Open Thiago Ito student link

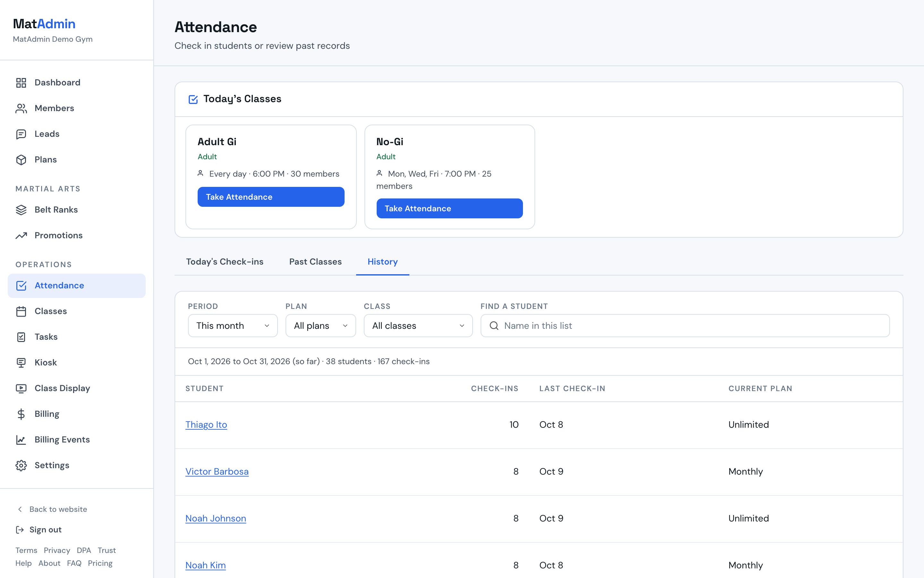tap(206, 425)
